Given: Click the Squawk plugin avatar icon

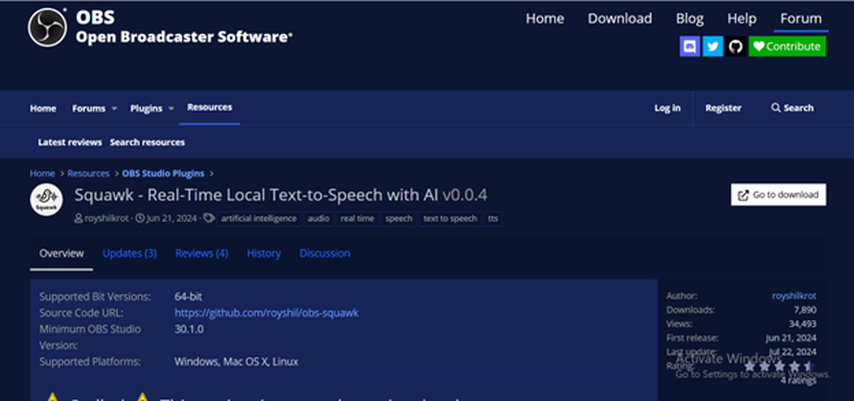Looking at the screenshot, I should point(46,200).
